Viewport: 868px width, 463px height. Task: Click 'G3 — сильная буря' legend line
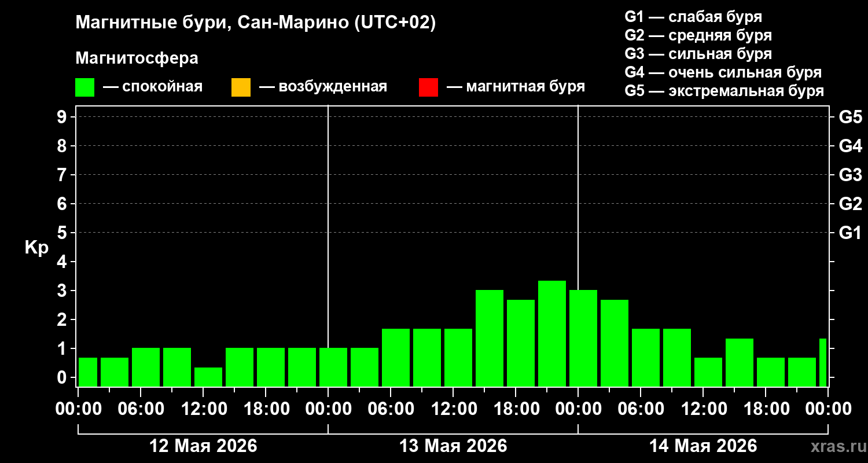[x=698, y=54]
